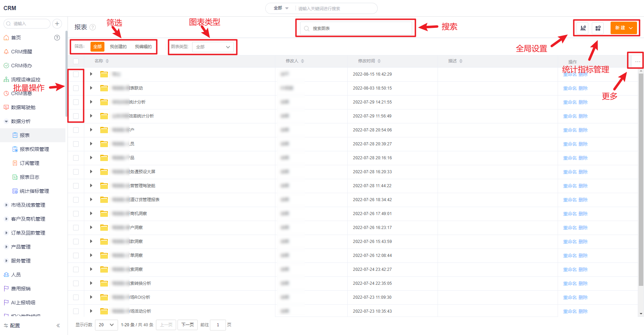Click the more options ellipsis icon
The height and width of the screenshot is (335, 644).
pos(637,61)
